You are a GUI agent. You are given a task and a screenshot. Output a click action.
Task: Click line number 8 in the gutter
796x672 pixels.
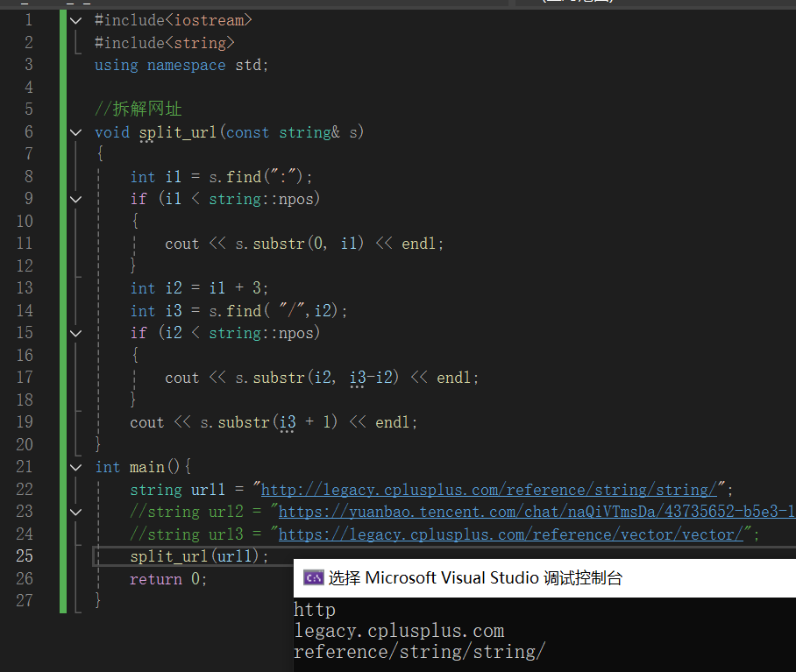coord(28,176)
